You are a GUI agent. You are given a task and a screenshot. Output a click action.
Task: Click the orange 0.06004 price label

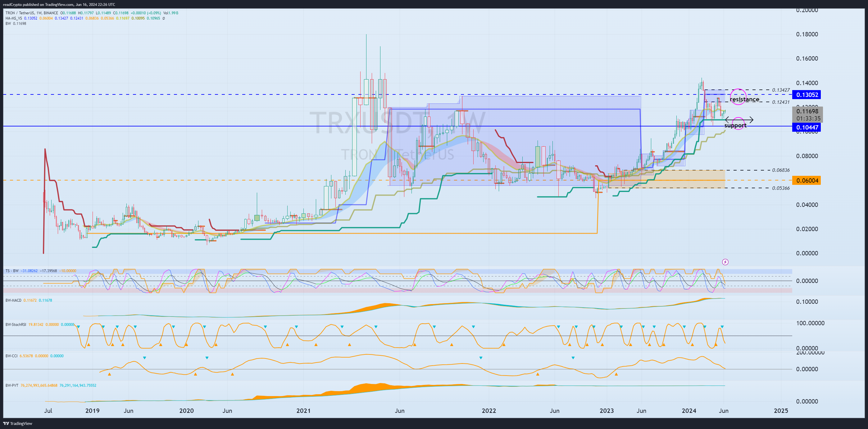pos(806,180)
